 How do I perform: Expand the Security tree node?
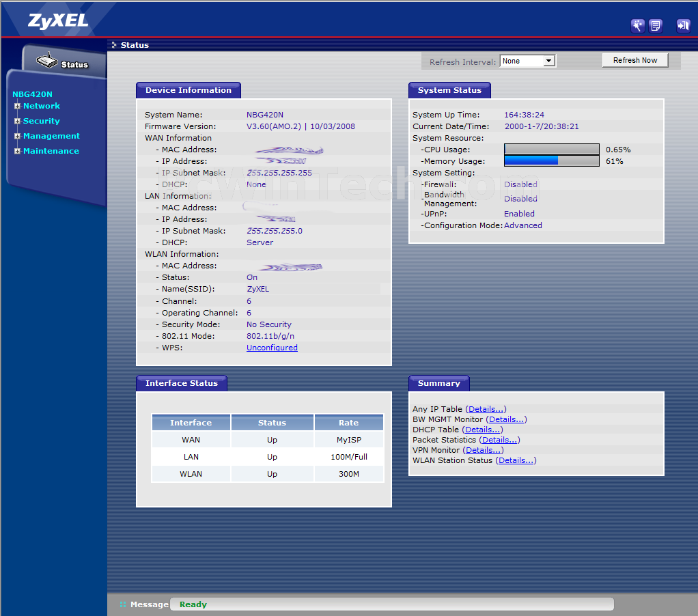pos(17,121)
